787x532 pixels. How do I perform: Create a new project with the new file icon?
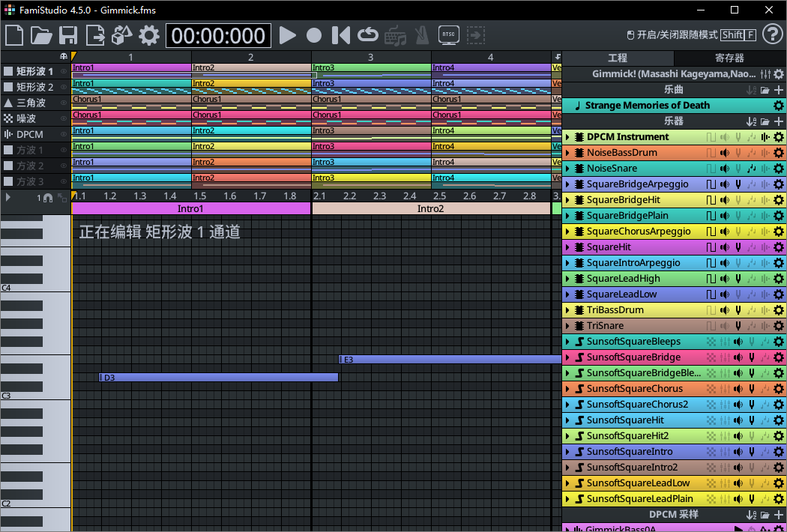point(13,35)
